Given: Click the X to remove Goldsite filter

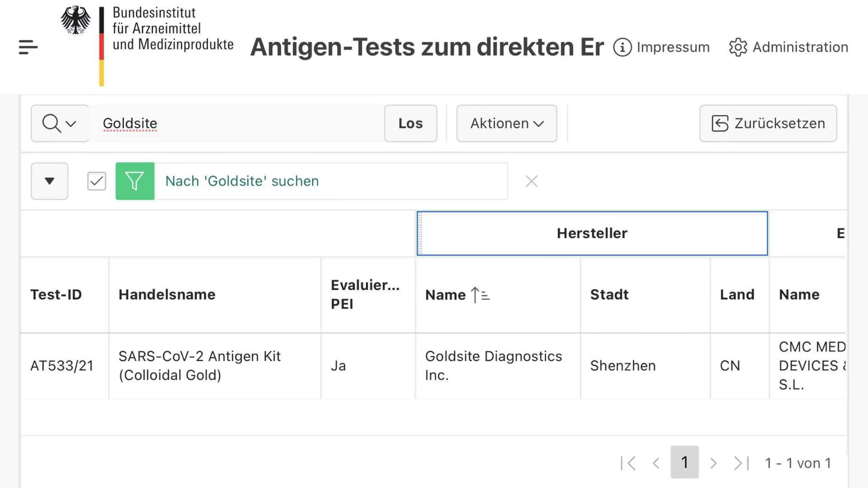Looking at the screenshot, I should pyautogui.click(x=530, y=181).
